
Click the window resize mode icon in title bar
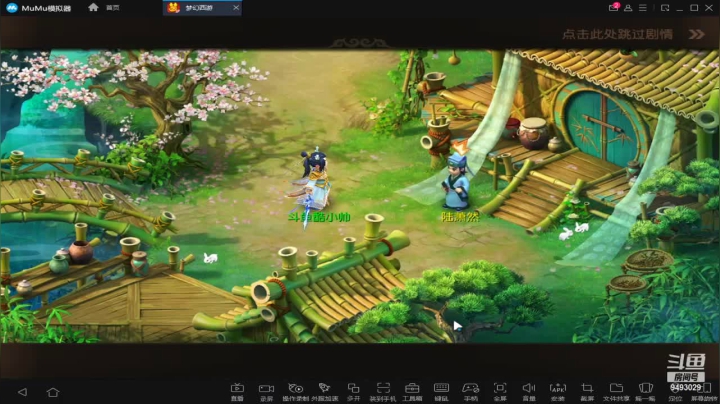664,8
